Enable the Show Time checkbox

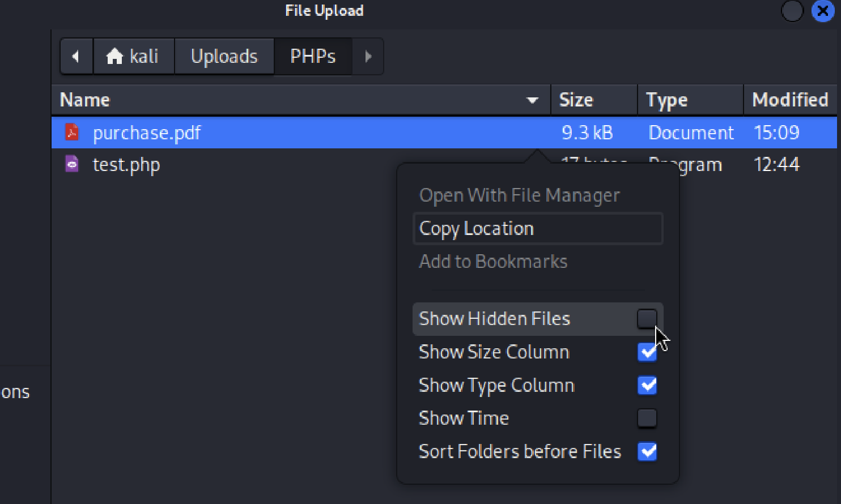[x=647, y=418]
